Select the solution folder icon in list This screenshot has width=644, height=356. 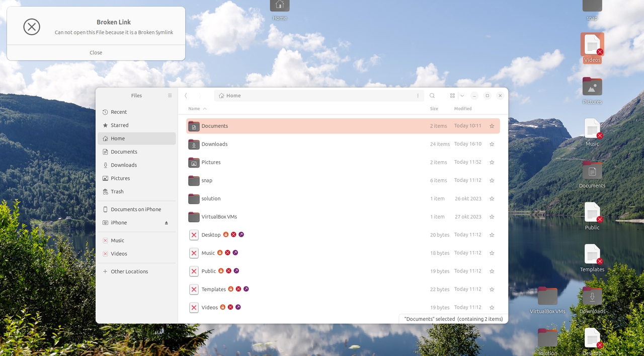click(194, 198)
